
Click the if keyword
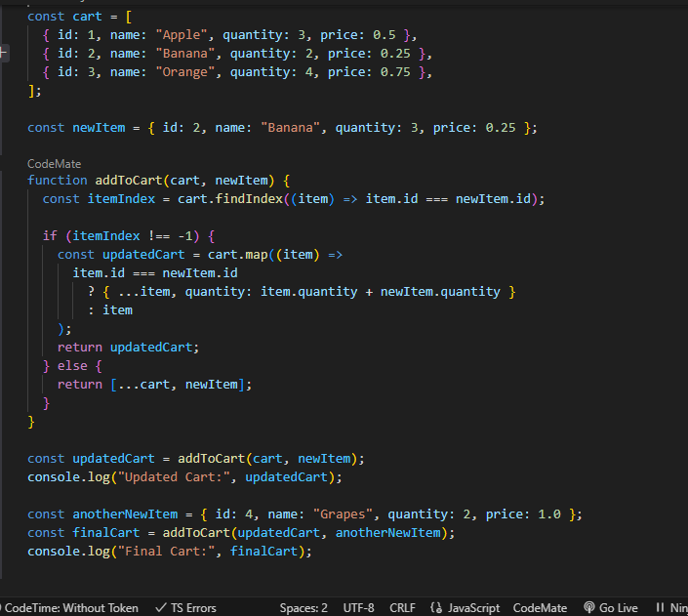click(50, 236)
